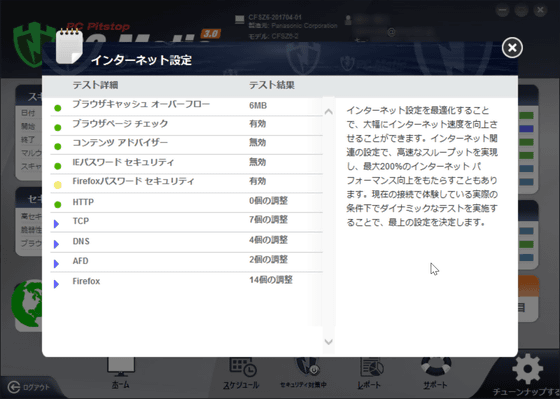Click the ログアウト button in main window
This screenshot has width=560, height=399.
29,387
